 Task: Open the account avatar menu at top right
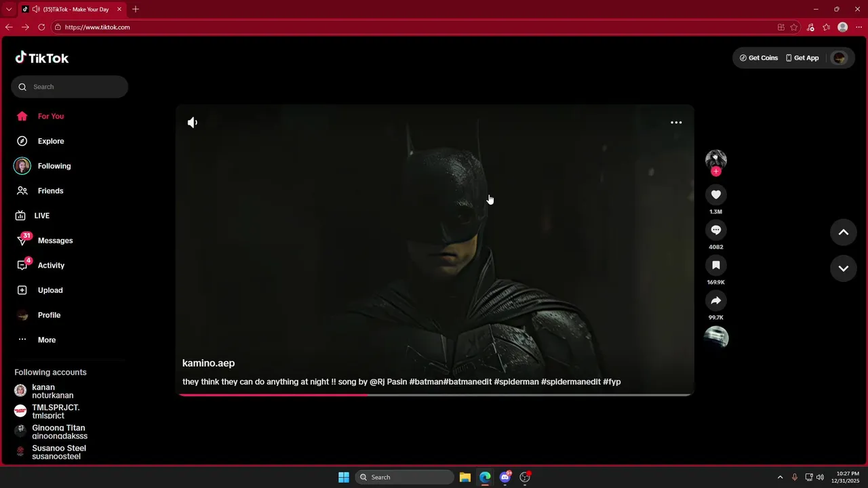pyautogui.click(x=840, y=58)
